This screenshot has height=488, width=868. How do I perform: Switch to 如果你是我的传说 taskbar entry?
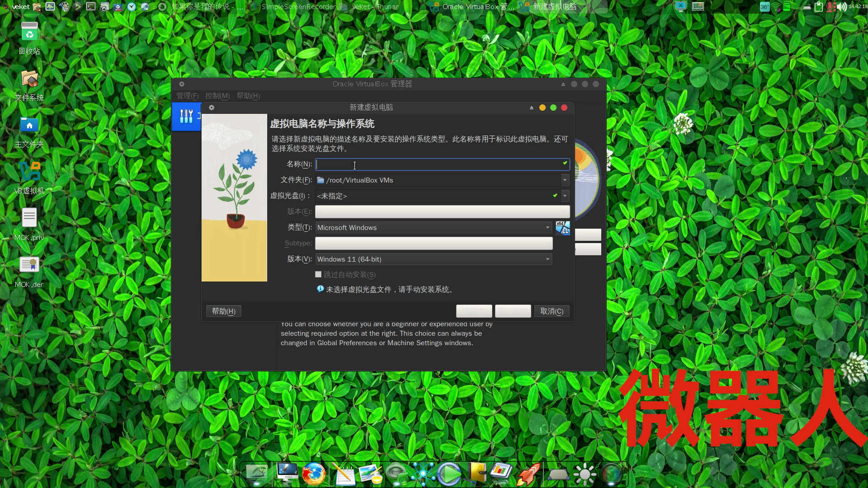[x=202, y=6]
